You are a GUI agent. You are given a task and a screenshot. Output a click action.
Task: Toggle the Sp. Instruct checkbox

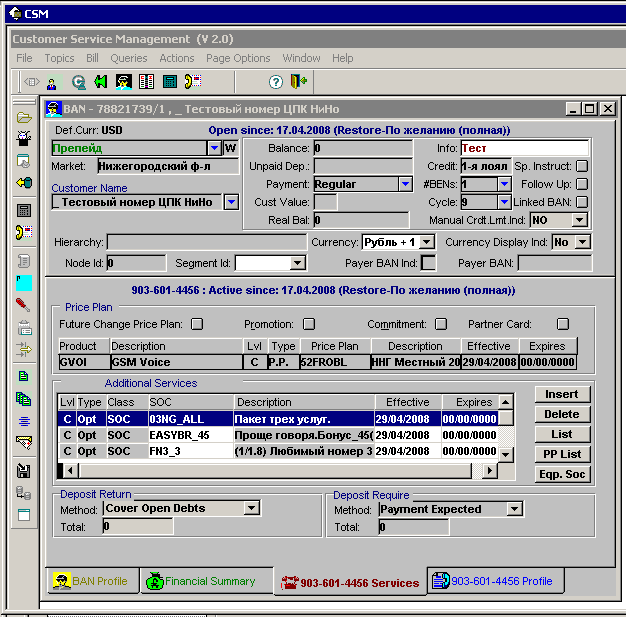tap(582, 166)
